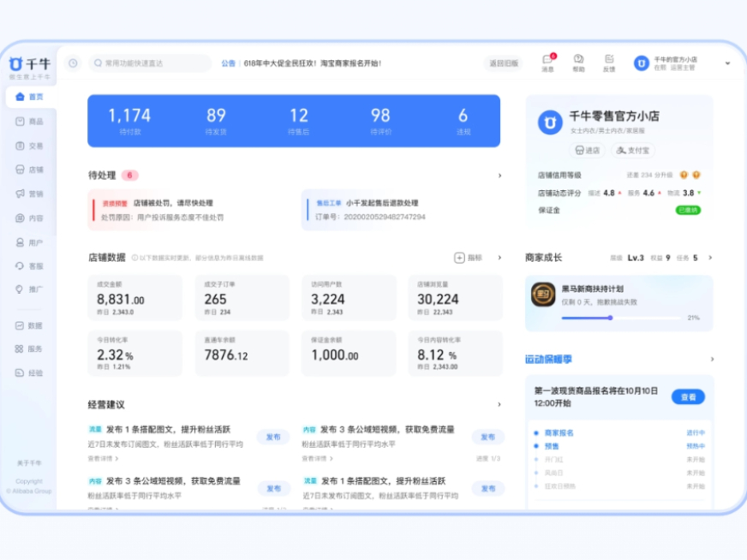Screen dimensions: 747x560
Task: Click the 6 违规 figure
Action: click(463, 121)
